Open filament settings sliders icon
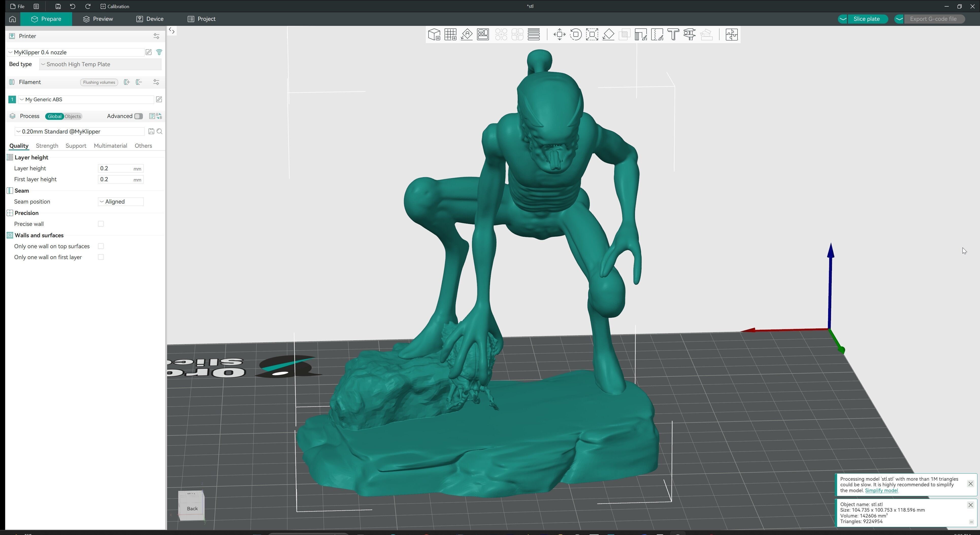Viewport: 980px width, 535px height. (156, 82)
